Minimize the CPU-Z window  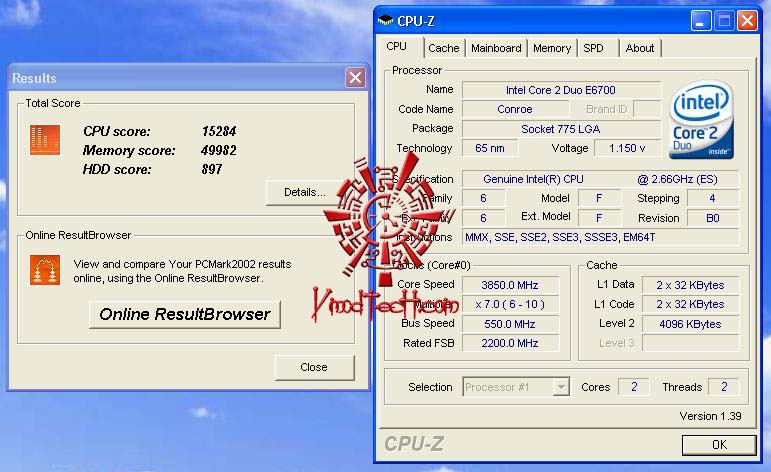pos(701,21)
